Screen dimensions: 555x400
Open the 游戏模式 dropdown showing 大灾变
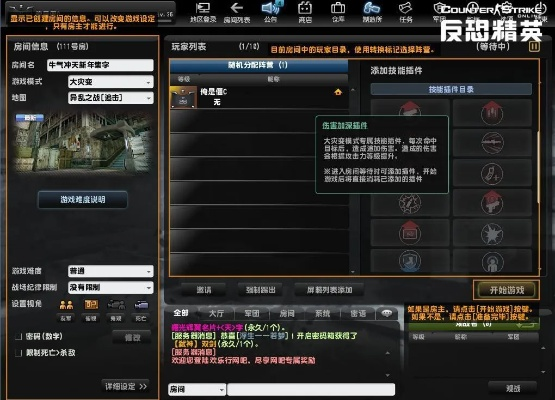pyautogui.click(x=111, y=82)
